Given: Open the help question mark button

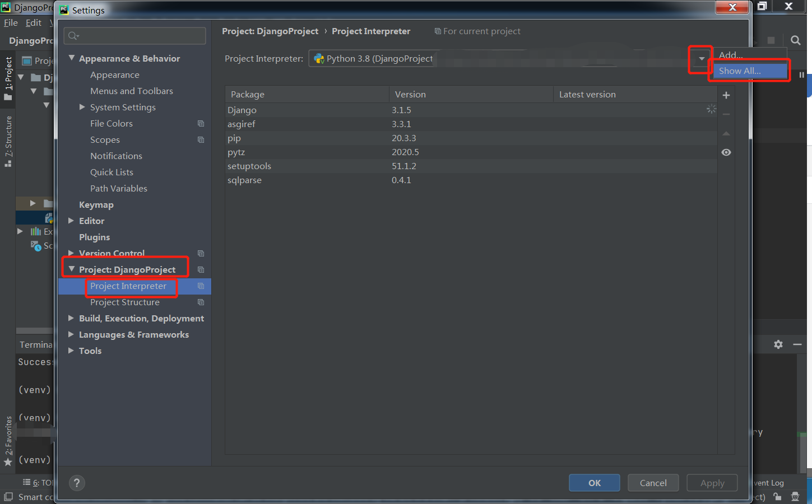Looking at the screenshot, I should tap(77, 483).
